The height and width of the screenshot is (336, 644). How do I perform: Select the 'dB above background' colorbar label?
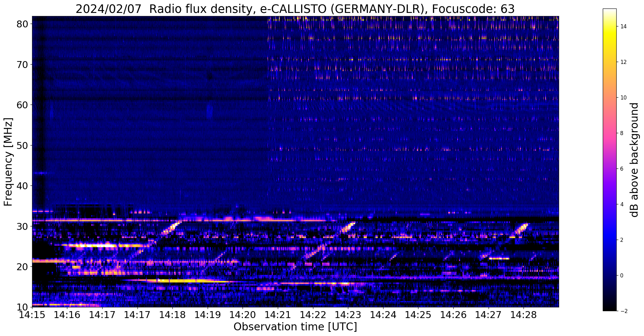pos(635,160)
